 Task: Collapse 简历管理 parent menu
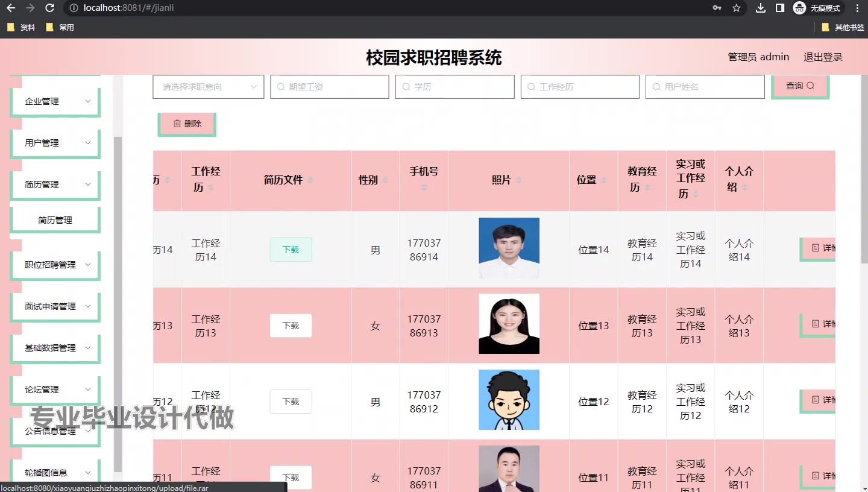coord(54,184)
